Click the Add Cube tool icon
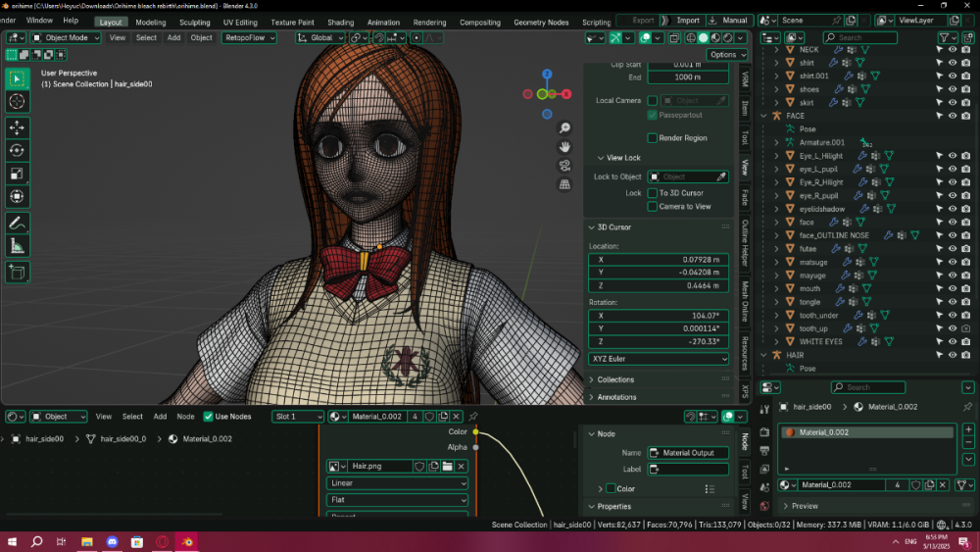This screenshot has width=980, height=552. pyautogui.click(x=17, y=272)
